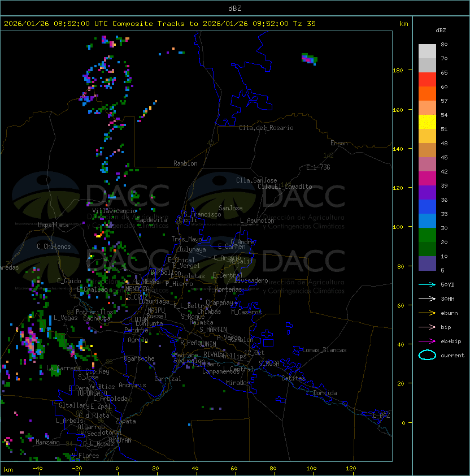Image resolution: width=470 pixels, height=476 pixels.
Task: Click the 'Tres_Mayo' map label
Action: click(x=186, y=240)
